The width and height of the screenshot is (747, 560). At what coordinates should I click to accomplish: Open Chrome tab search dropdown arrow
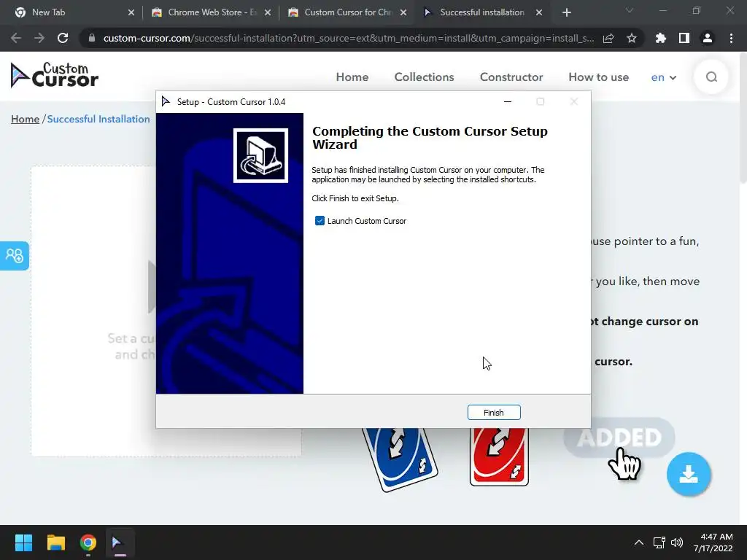tap(630, 10)
